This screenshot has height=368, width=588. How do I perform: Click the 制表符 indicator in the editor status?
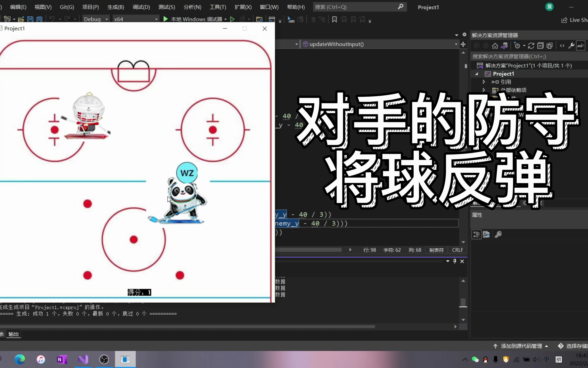click(x=436, y=250)
